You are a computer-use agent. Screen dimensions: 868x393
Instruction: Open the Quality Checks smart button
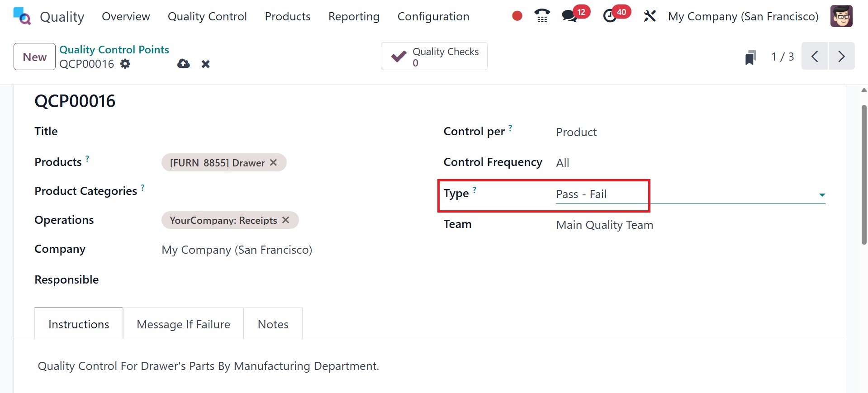pos(434,57)
